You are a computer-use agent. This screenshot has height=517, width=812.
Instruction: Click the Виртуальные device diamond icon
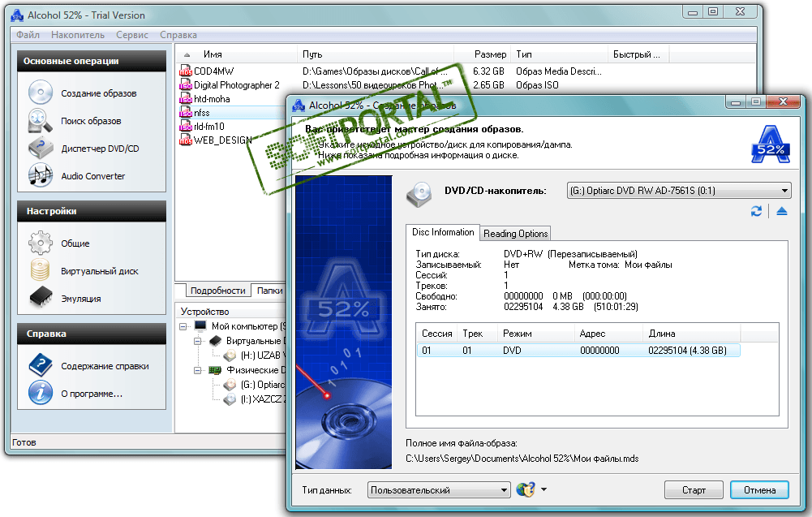pyautogui.click(x=215, y=341)
